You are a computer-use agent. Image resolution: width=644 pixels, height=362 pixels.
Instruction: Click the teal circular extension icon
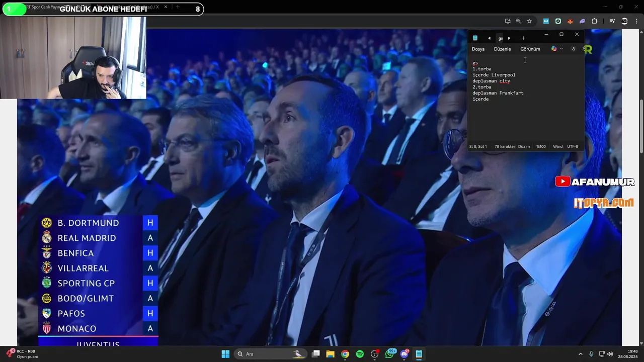coord(558,21)
